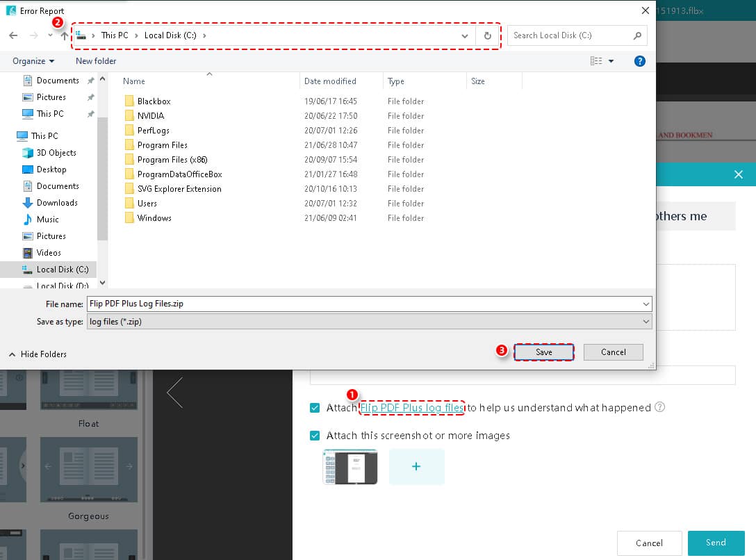Cancel the error report form
The image size is (756, 560).
pyautogui.click(x=650, y=543)
